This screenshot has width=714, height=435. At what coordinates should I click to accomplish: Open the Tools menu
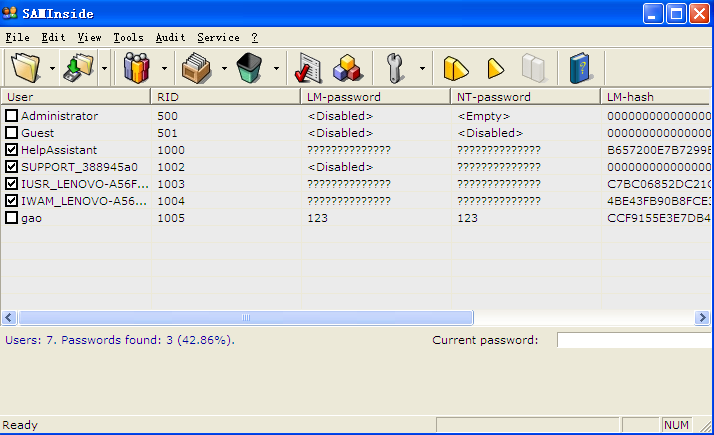(128, 37)
